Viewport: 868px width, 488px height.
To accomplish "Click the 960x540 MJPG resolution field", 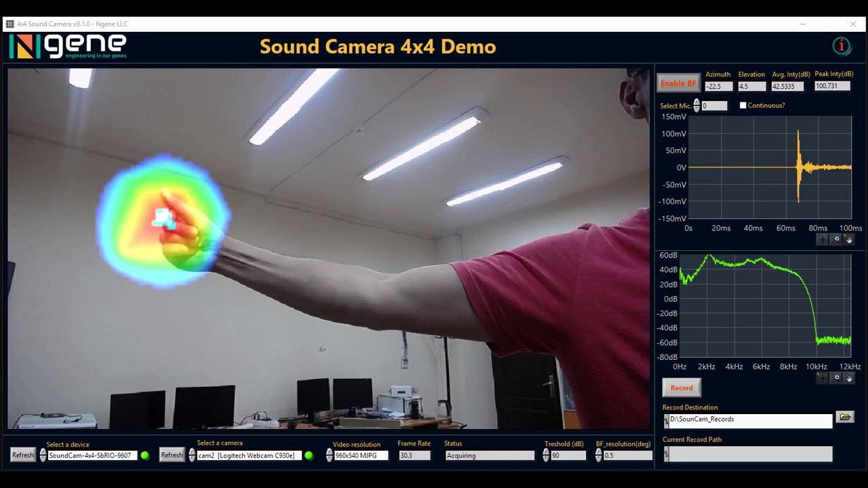I will click(361, 455).
